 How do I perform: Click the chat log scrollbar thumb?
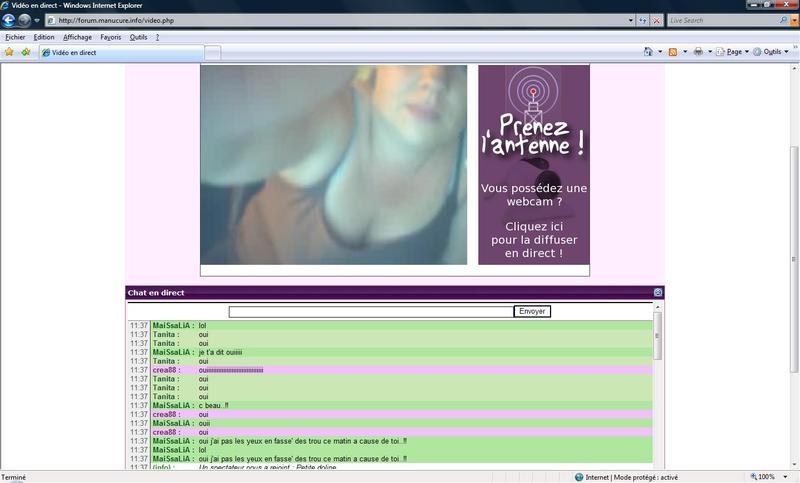pos(657,340)
